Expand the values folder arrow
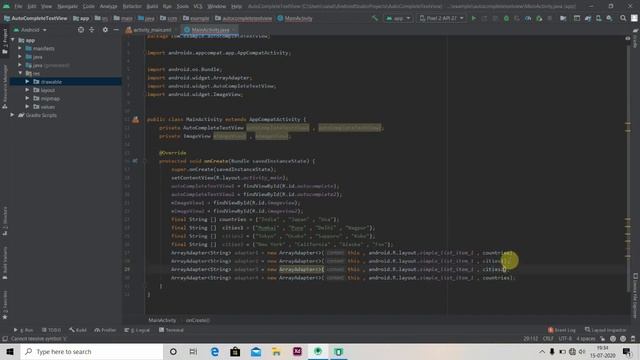 [27, 107]
